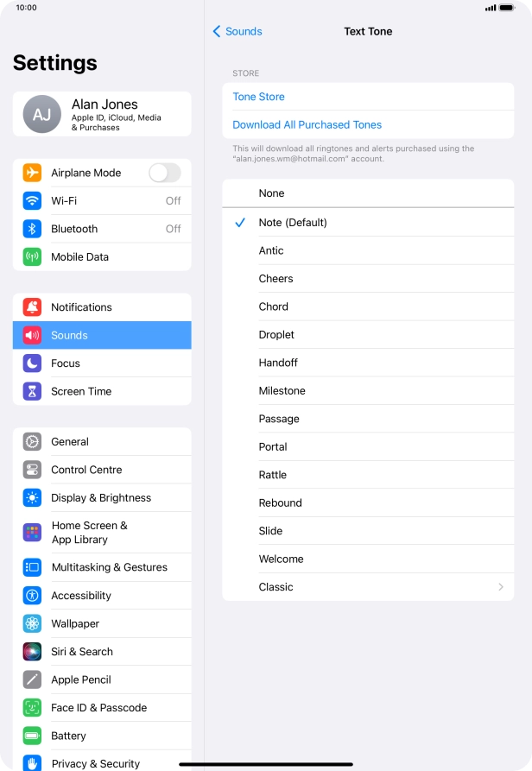Image resolution: width=532 pixels, height=771 pixels.
Task: Expand the Classic tones chevron
Action: 501,586
